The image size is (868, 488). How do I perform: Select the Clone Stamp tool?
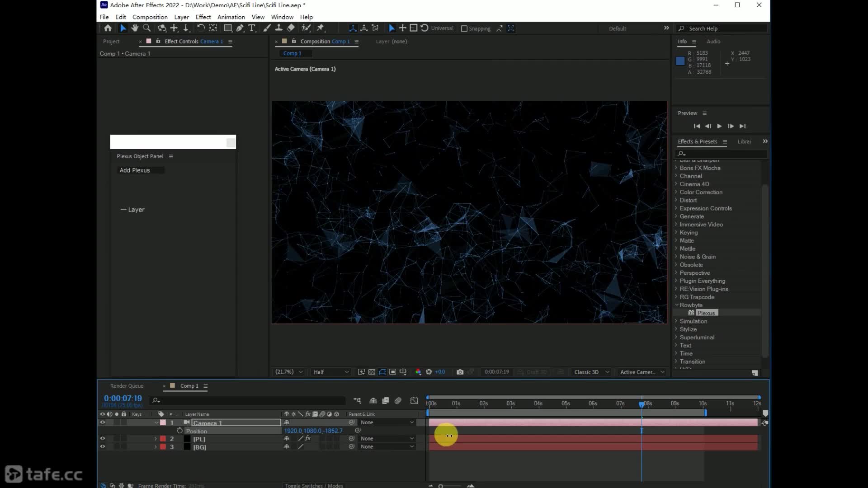(279, 28)
